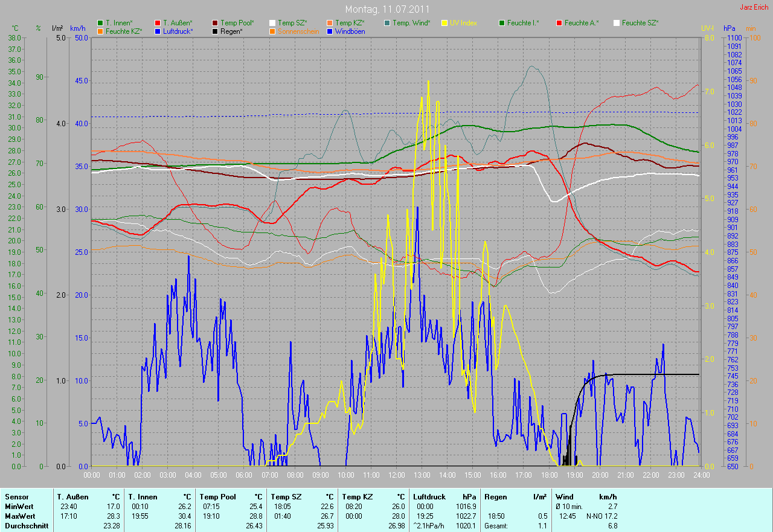
Task: Click the '%' humidity axis unit label
Action: click(38, 28)
